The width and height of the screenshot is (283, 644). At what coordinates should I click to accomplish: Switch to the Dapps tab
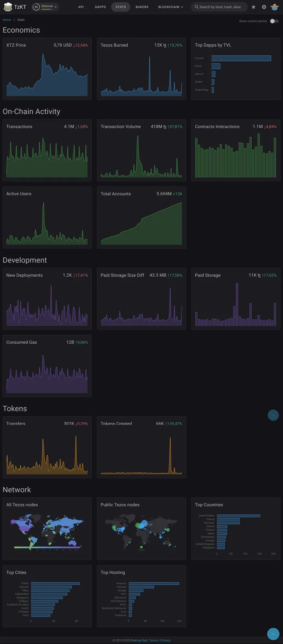coord(100,7)
